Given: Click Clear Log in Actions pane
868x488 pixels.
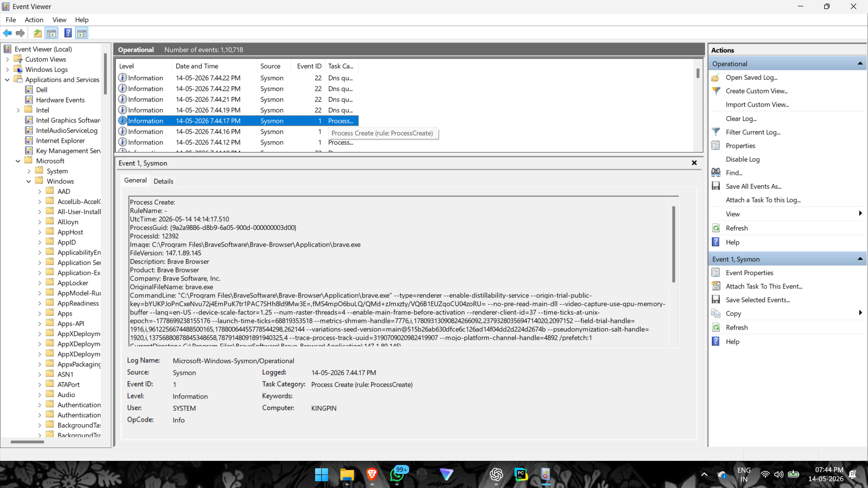Looking at the screenshot, I should click(x=741, y=118).
